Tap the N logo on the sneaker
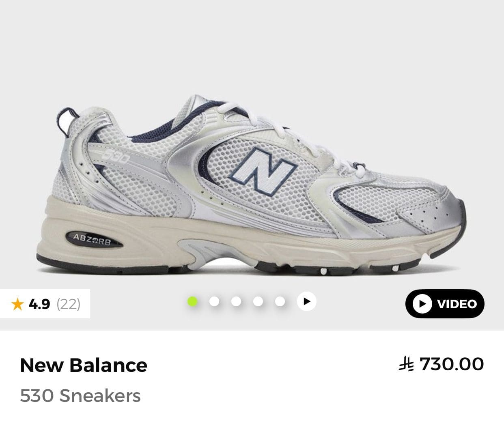This screenshot has width=504, height=421. click(266, 170)
